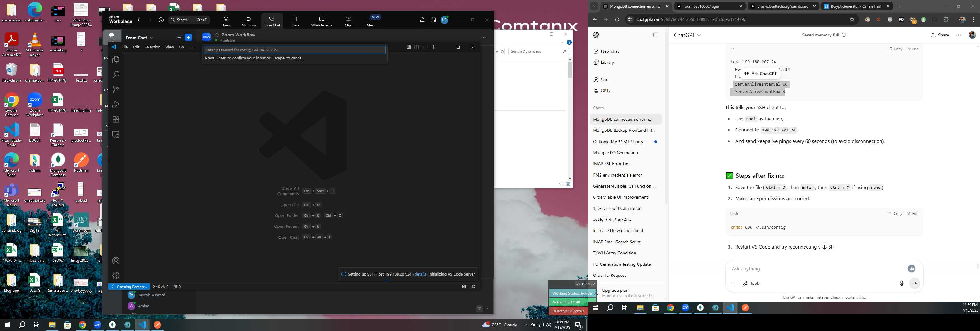The width and height of the screenshot is (980, 331).
Task: Toggle the VS Code secondary side bar
Action: click(432, 47)
